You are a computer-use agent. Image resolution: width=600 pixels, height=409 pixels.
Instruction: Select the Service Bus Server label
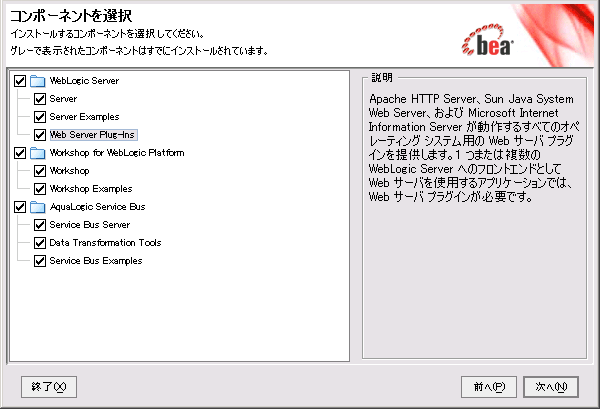(90, 225)
